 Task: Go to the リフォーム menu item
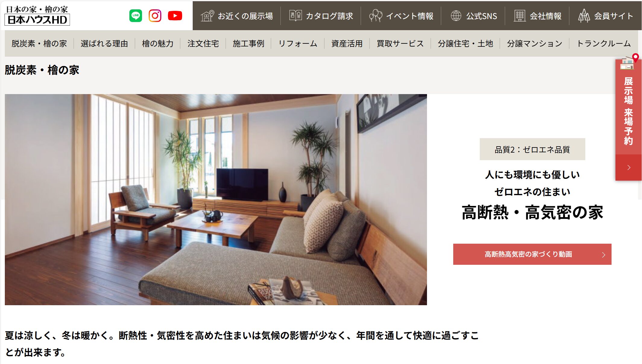(x=298, y=43)
